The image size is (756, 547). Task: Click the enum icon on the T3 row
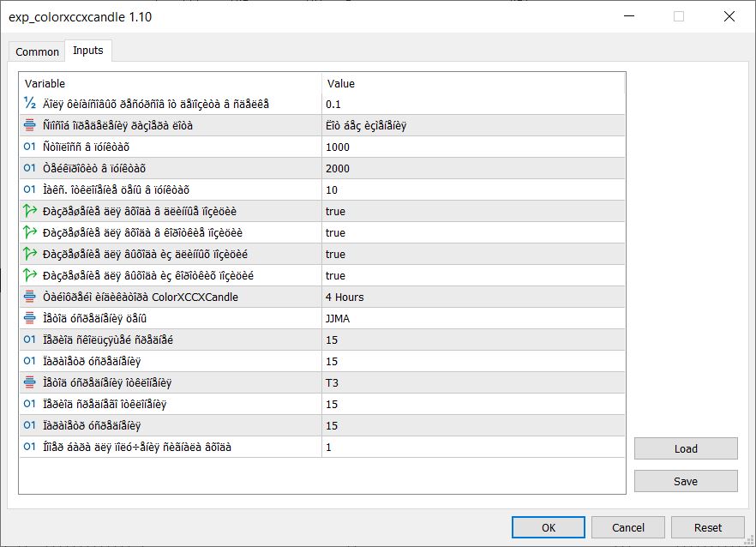click(30, 382)
